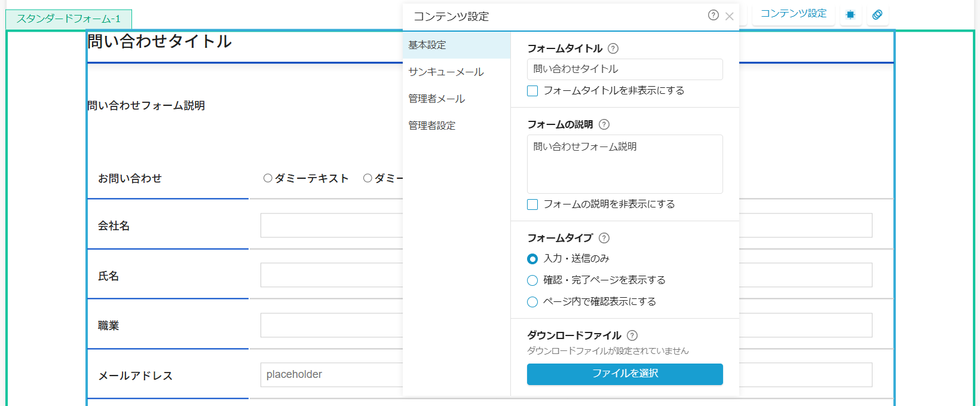Close the コンテンツ設定 panel

(730, 16)
